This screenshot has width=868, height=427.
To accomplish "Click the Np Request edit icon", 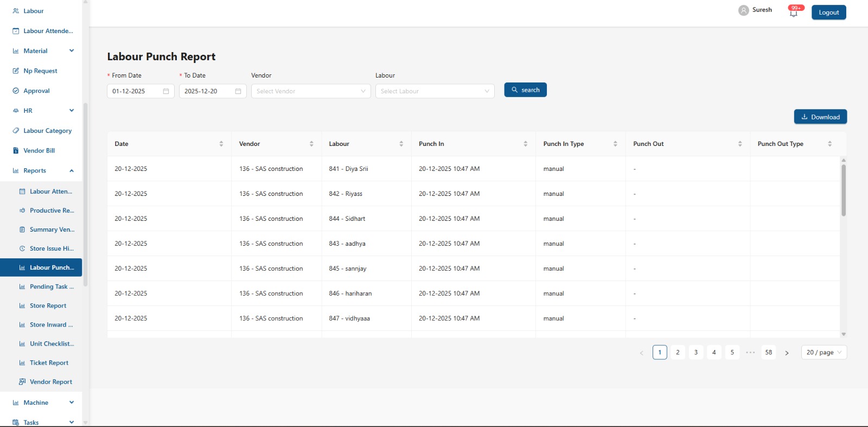I will (x=16, y=71).
